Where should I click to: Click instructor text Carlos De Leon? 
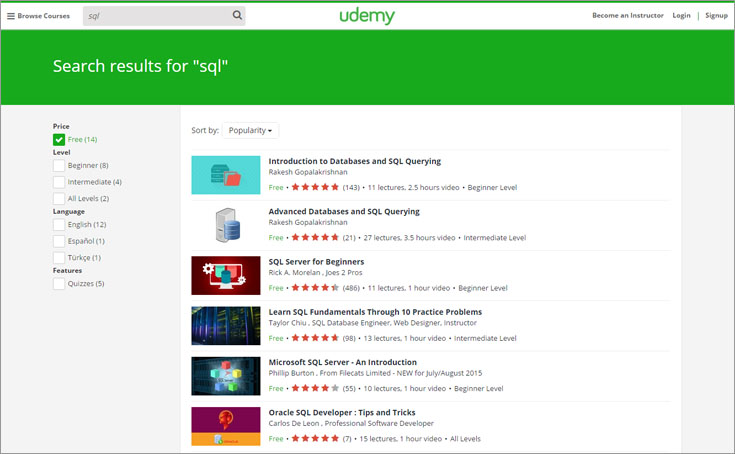[x=294, y=423]
